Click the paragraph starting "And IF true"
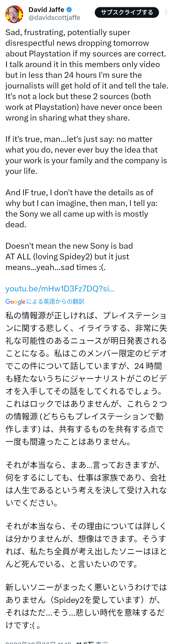 (82, 209)
